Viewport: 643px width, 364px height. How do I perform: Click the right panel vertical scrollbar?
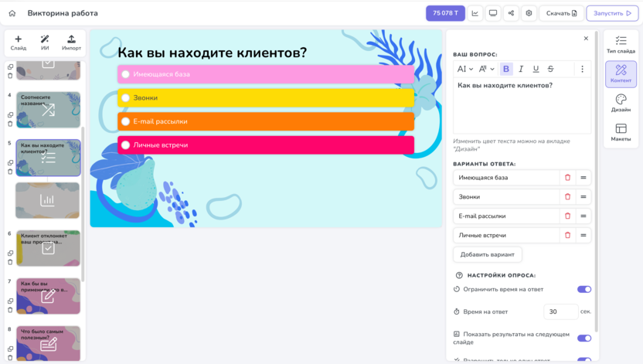pyautogui.click(x=597, y=182)
